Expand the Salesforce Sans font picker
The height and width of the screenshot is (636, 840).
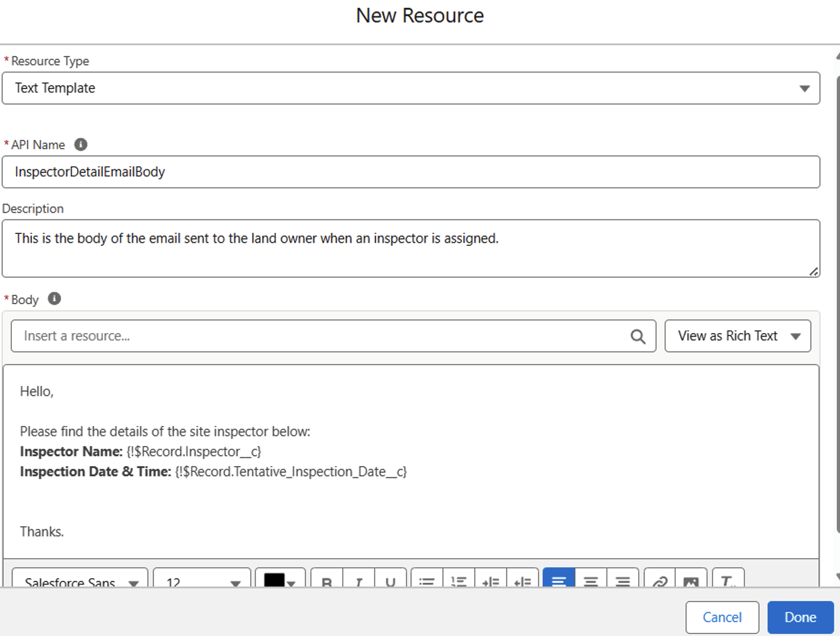pyautogui.click(x=80, y=582)
